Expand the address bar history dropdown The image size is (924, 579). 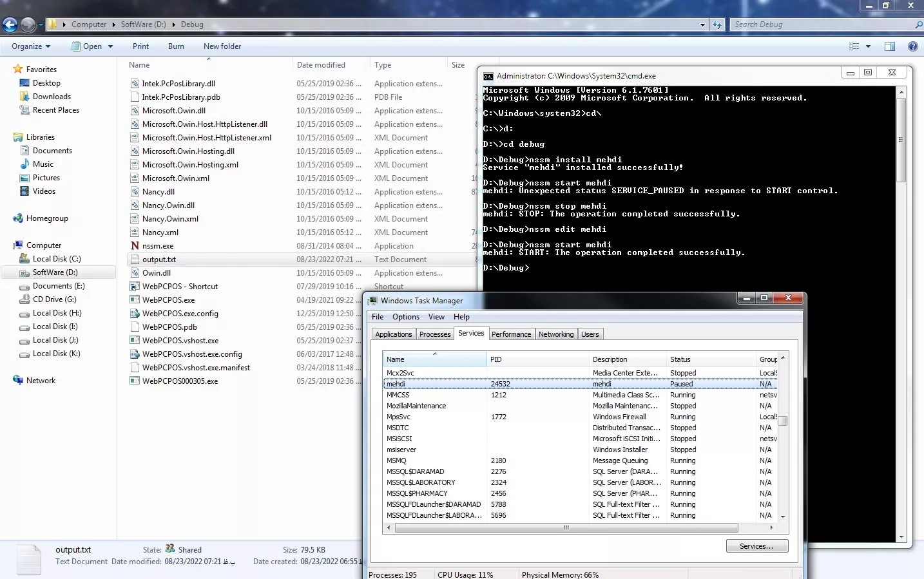pos(702,24)
